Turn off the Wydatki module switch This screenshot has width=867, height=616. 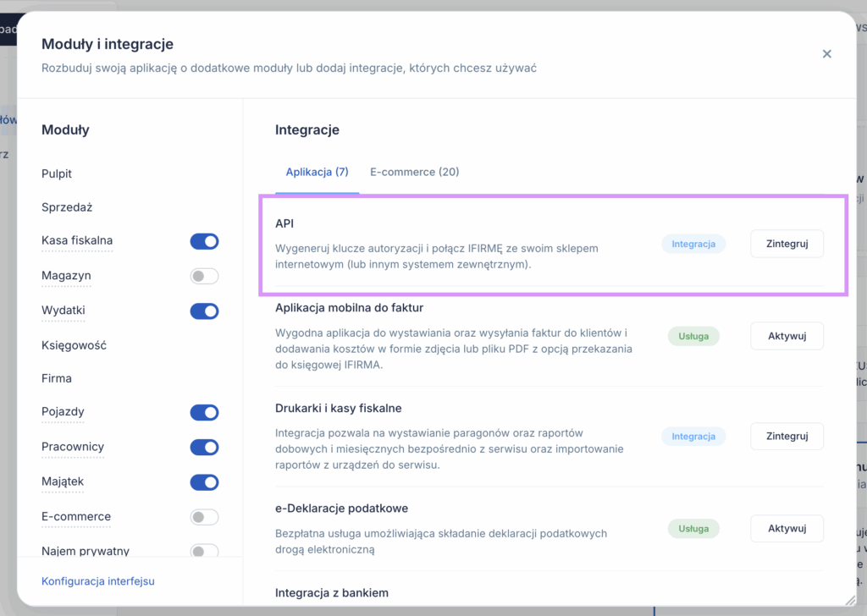tap(204, 311)
